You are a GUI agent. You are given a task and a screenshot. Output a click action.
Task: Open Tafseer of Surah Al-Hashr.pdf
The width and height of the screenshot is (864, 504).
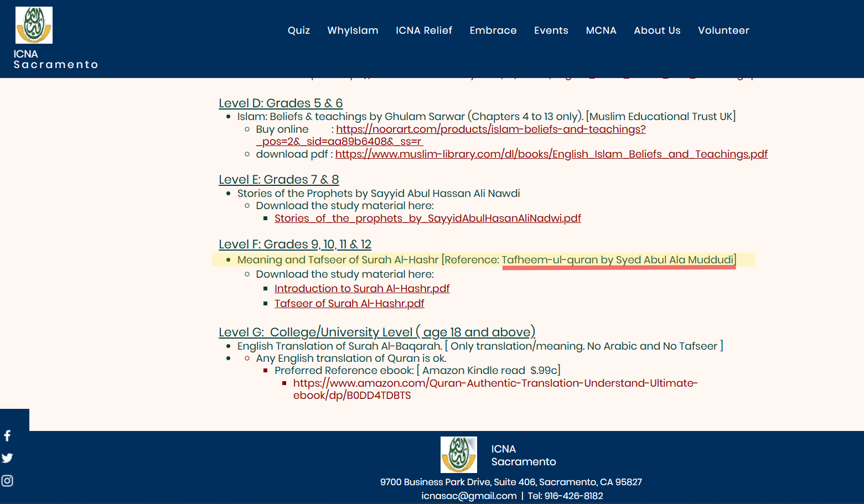tap(349, 304)
